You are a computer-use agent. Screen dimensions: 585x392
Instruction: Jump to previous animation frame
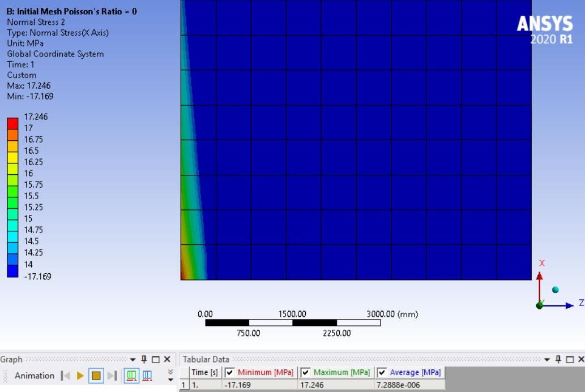[65, 376]
